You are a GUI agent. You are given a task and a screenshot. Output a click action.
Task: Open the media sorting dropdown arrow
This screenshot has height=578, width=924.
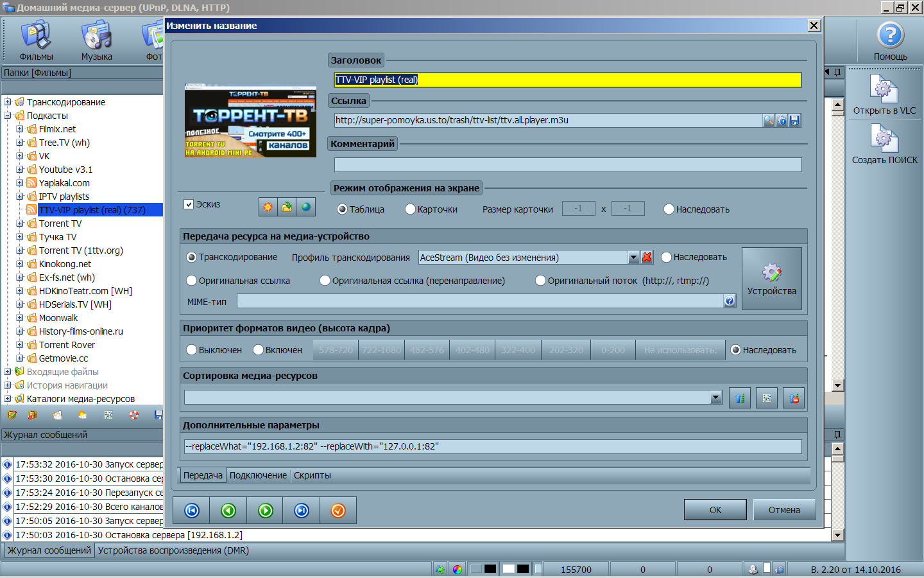coord(716,398)
